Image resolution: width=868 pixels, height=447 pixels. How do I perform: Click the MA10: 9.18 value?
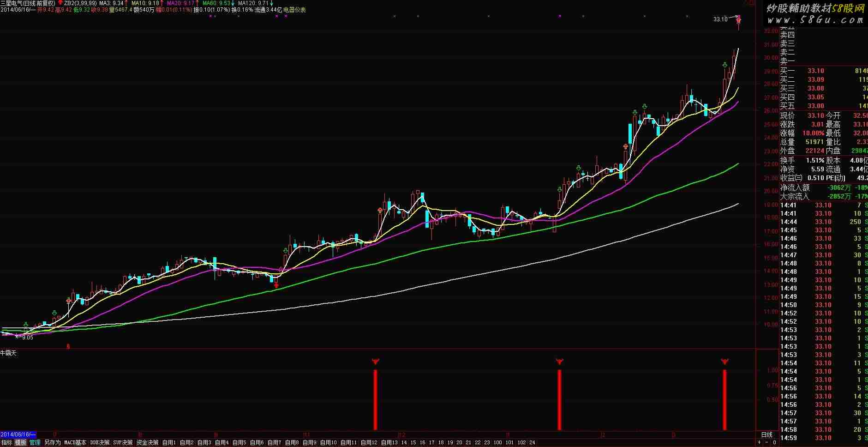145,3
